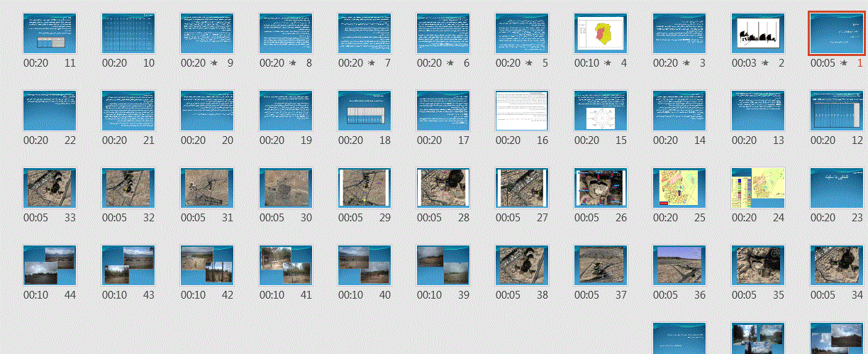Select slide 4 with the yellow map
Image resolution: width=868 pixels, height=354 pixels.
[601, 33]
